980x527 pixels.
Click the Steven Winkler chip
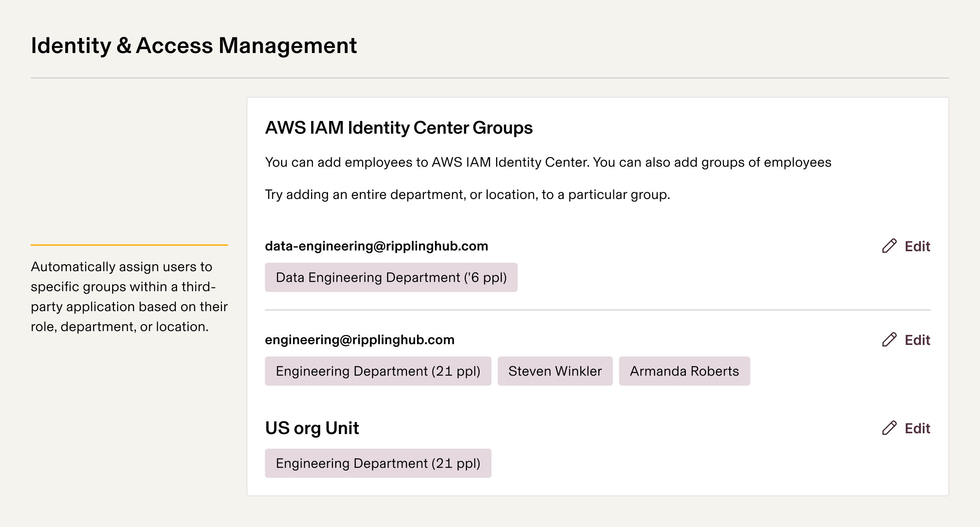pos(555,371)
